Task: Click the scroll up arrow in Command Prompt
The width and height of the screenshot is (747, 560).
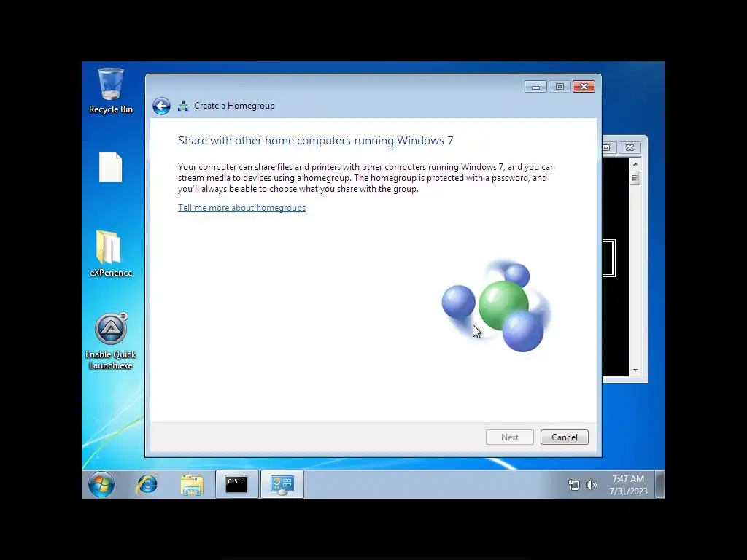Action: [635, 164]
